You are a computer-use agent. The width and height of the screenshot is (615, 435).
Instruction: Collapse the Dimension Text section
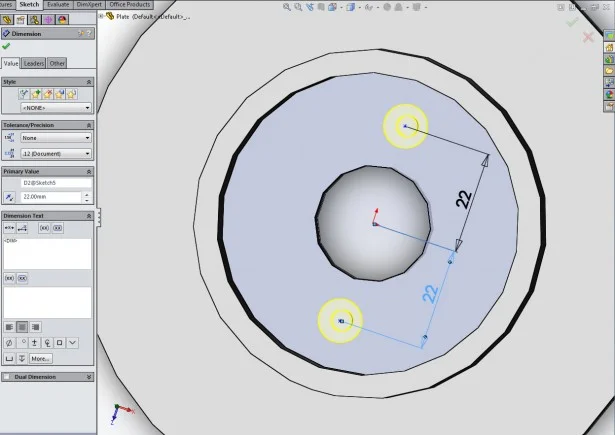click(x=89, y=216)
